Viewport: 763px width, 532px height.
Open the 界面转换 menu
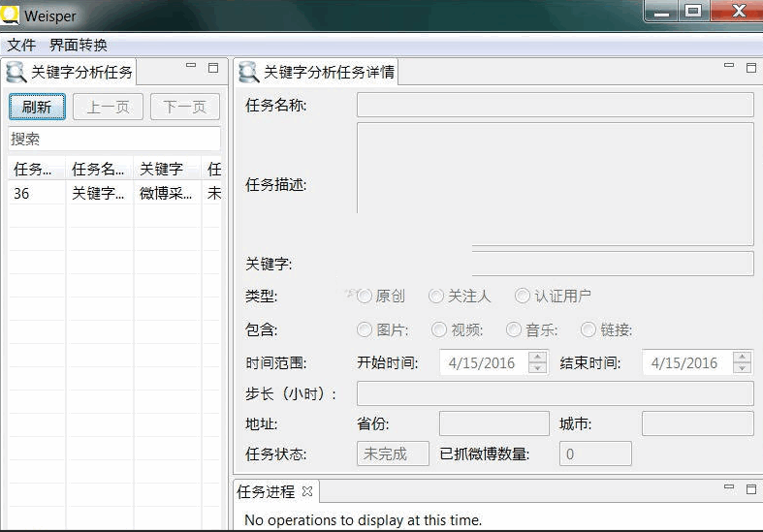(x=79, y=46)
